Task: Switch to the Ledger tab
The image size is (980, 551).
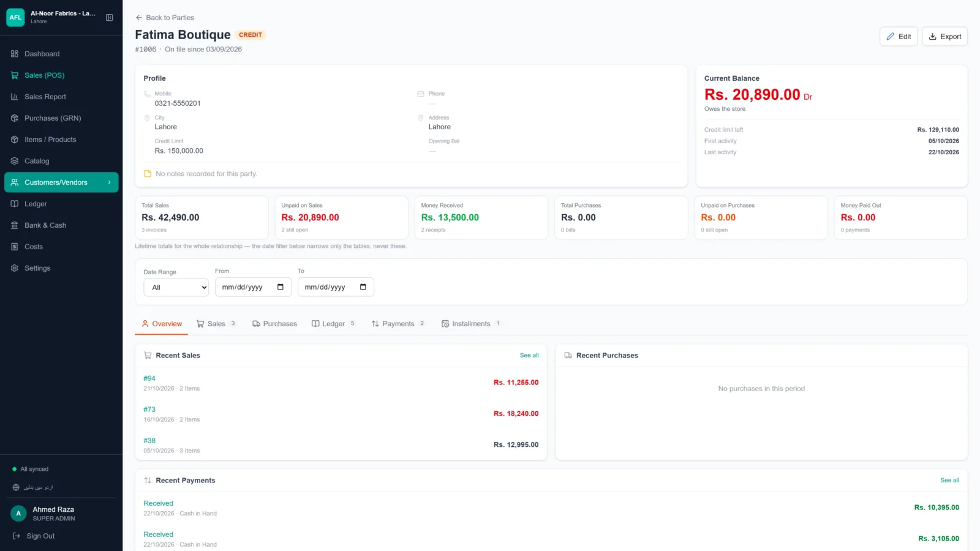Action: pyautogui.click(x=333, y=324)
